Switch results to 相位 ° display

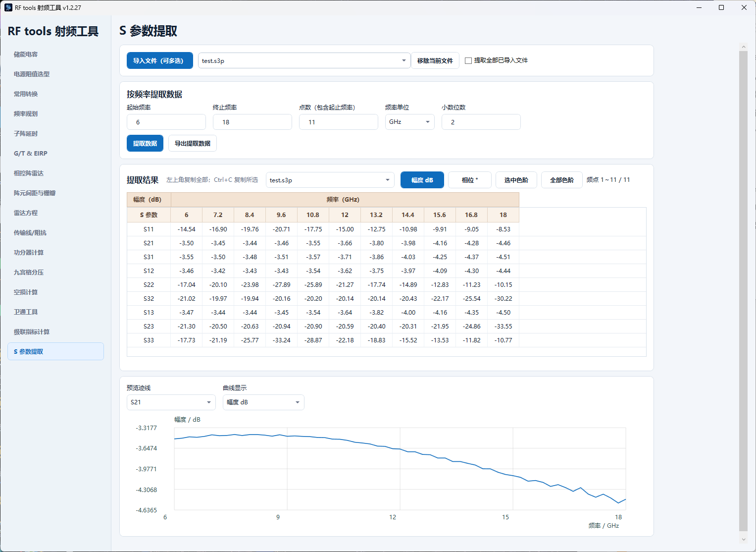click(x=470, y=180)
